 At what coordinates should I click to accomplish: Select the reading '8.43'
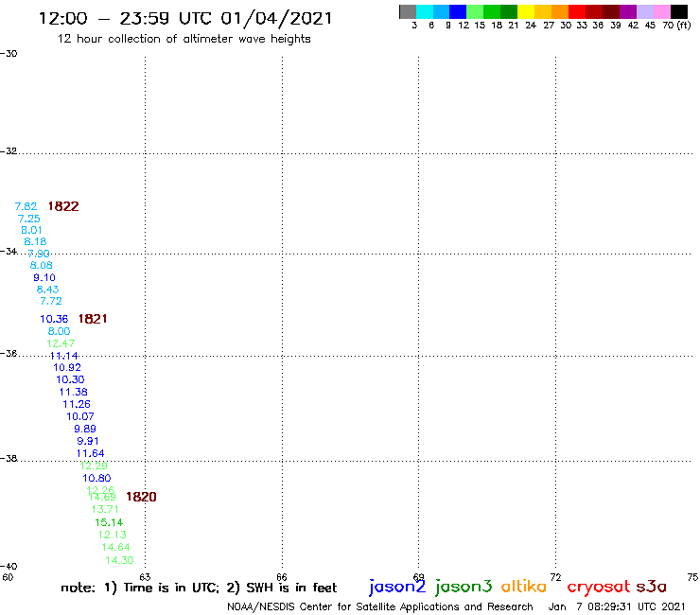pyautogui.click(x=47, y=290)
